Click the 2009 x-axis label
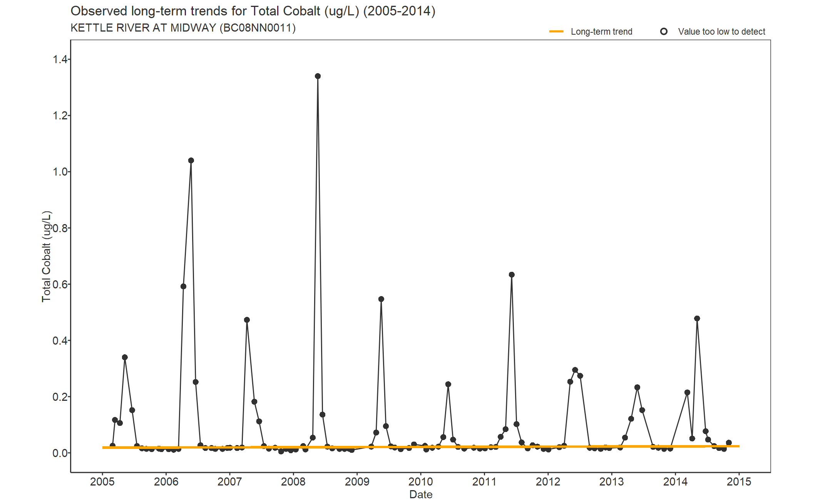The width and height of the screenshot is (813, 504). click(x=357, y=481)
